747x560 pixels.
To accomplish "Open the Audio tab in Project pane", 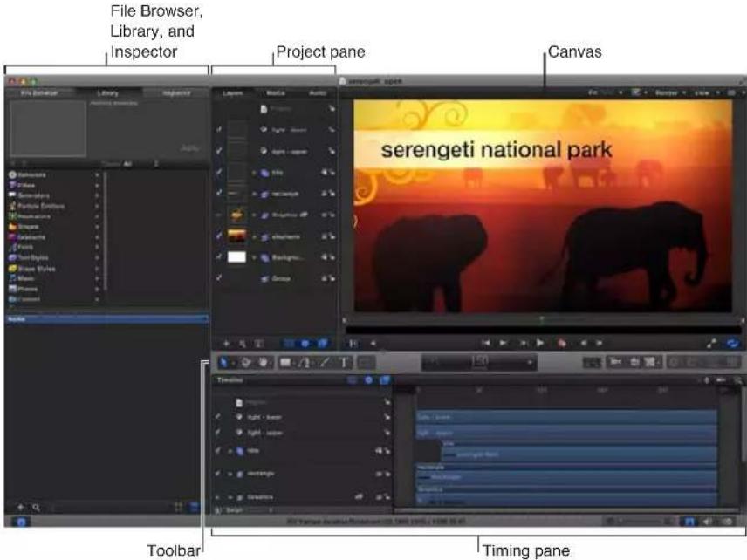I will tap(318, 92).
